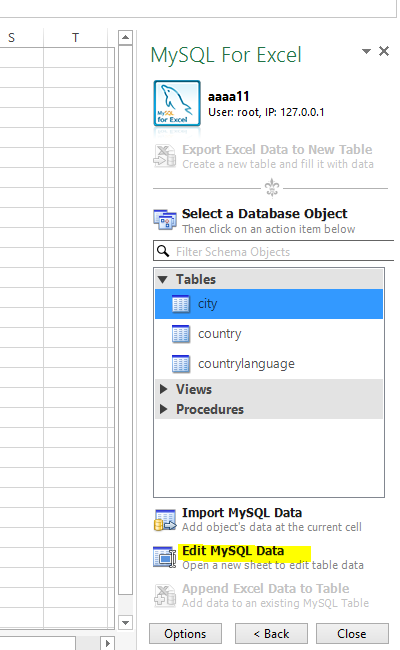The width and height of the screenshot is (400, 650).
Task: Select column T header
Action: (x=75, y=38)
